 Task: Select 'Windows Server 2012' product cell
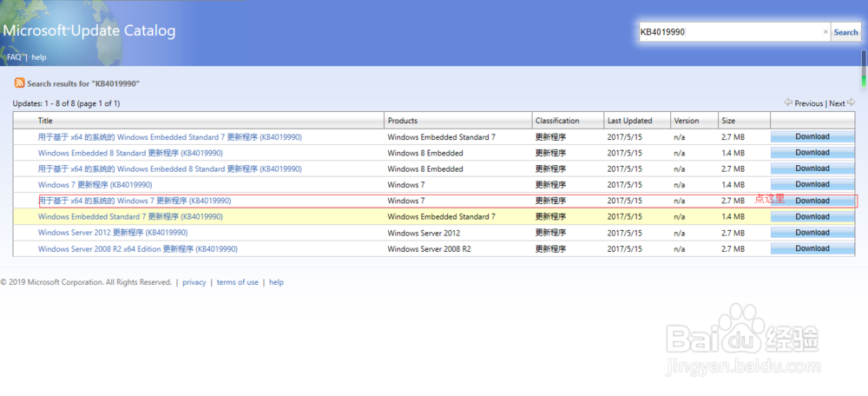coord(424,233)
